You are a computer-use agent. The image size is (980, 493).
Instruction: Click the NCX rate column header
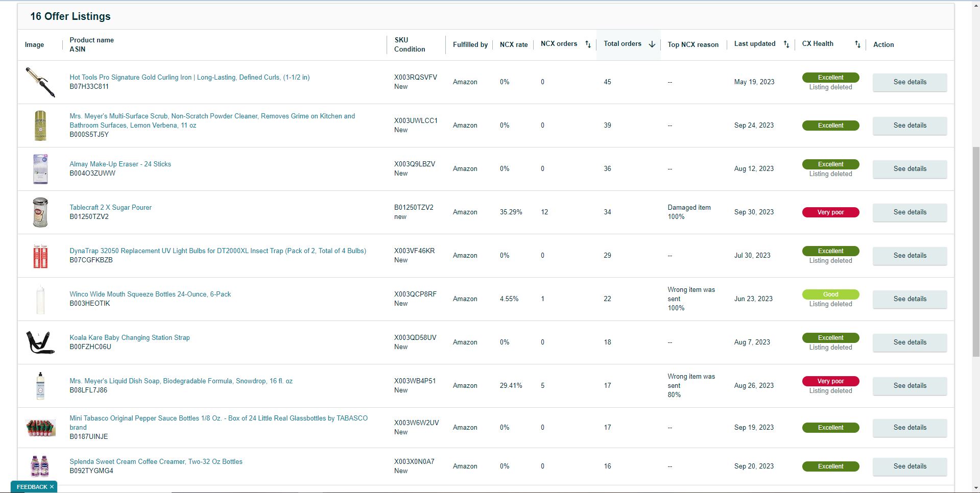[514, 45]
